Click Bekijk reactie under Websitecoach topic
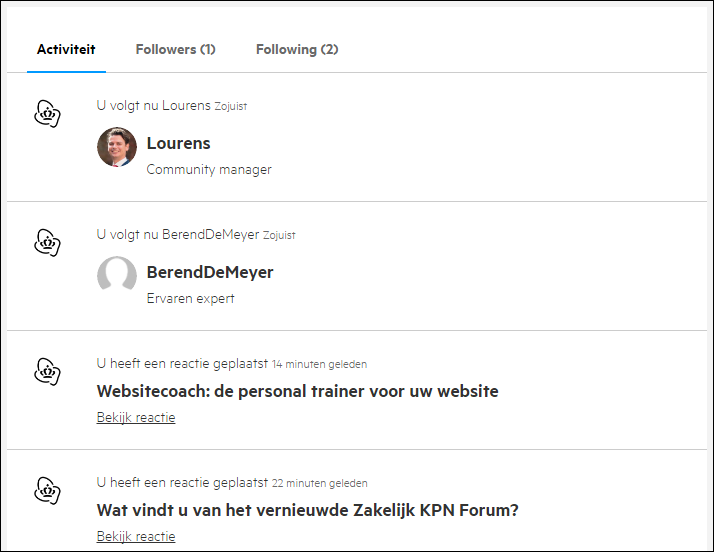This screenshot has height=552, width=714. click(136, 417)
